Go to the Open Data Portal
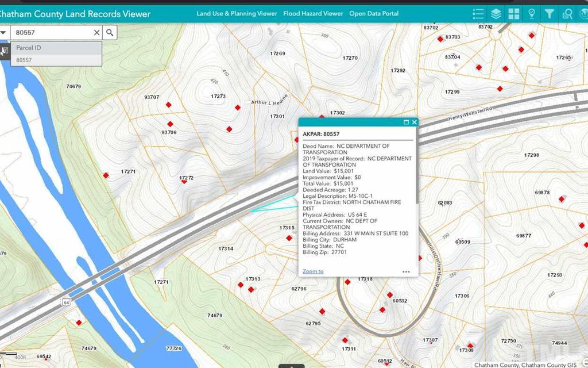The image size is (588, 368). [x=374, y=13]
